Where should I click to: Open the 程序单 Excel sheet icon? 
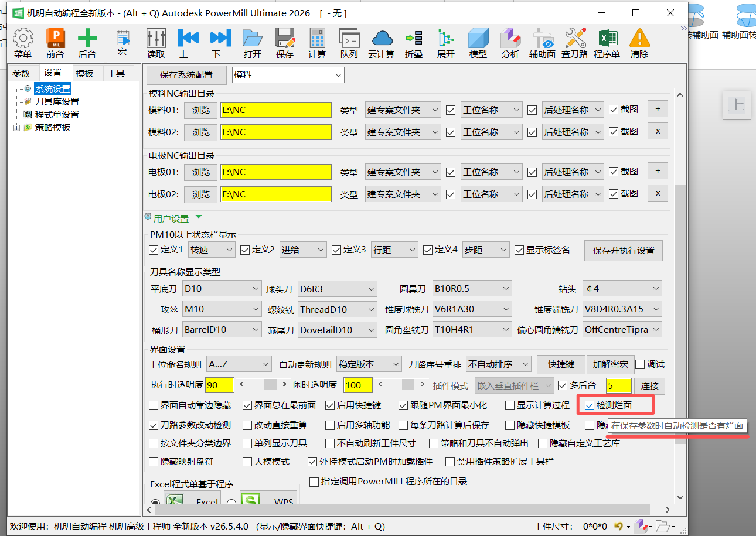pos(607,43)
